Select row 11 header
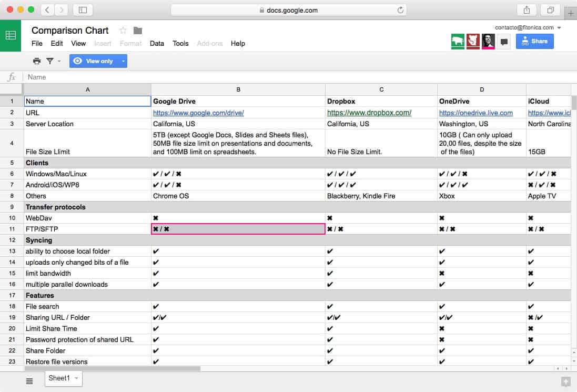Image resolution: width=577 pixels, height=392 pixels. tap(12, 229)
